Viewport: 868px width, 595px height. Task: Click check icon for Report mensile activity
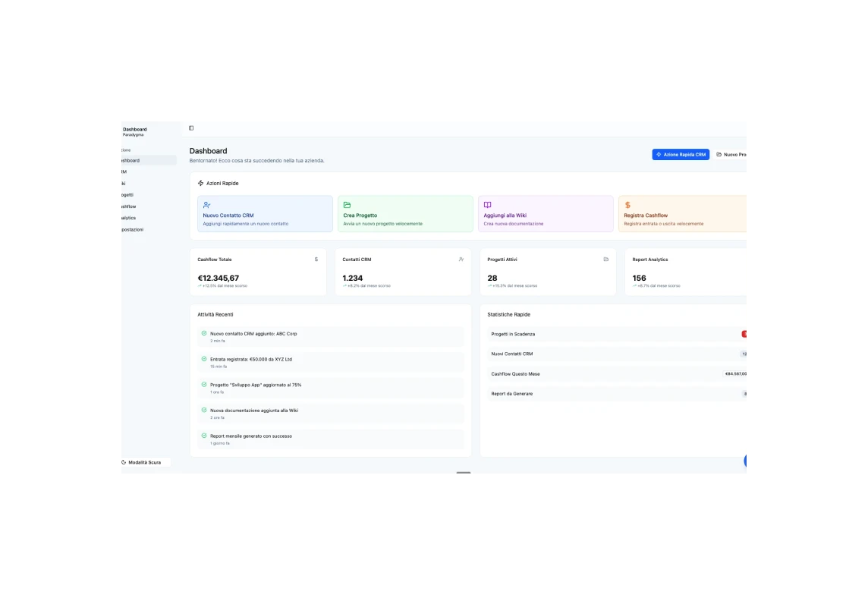tap(203, 436)
